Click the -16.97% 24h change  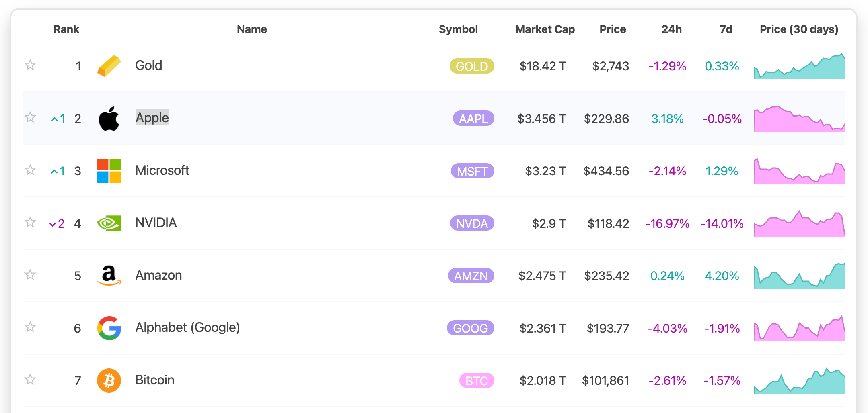click(667, 223)
